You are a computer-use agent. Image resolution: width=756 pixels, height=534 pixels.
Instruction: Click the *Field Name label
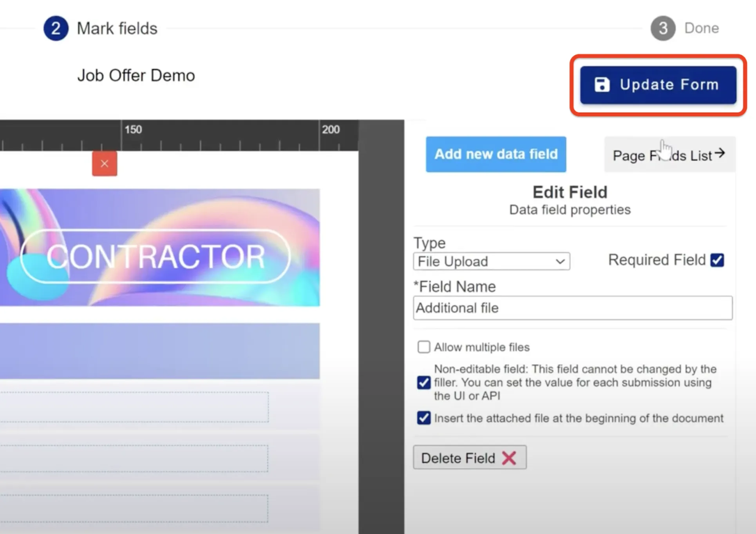coord(455,287)
